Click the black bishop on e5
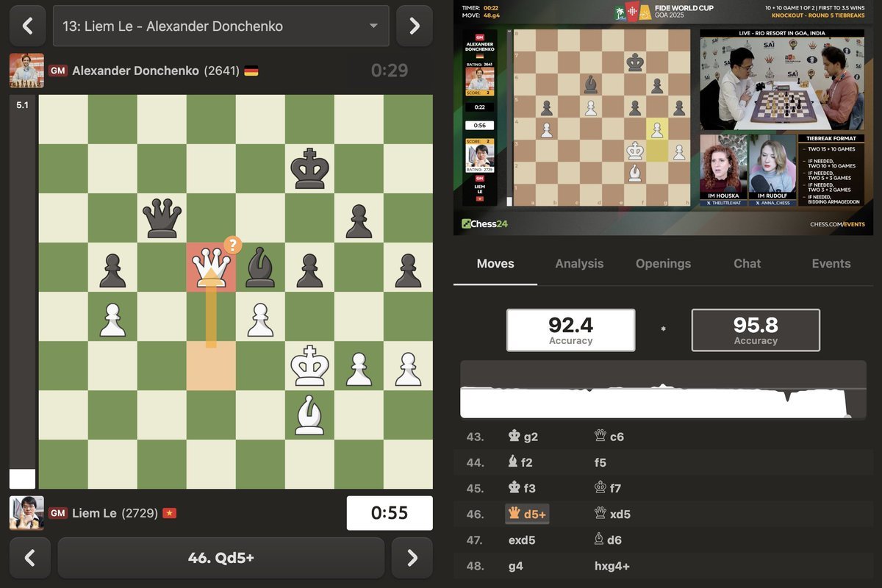 click(x=260, y=267)
